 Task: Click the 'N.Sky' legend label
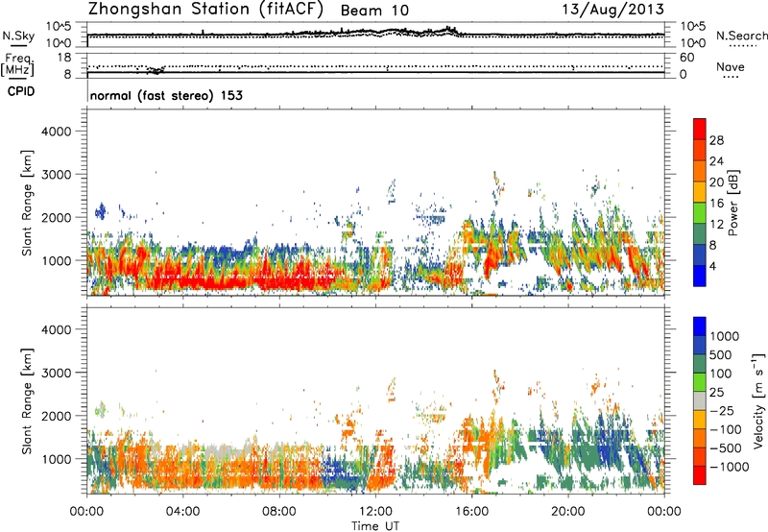18,36
